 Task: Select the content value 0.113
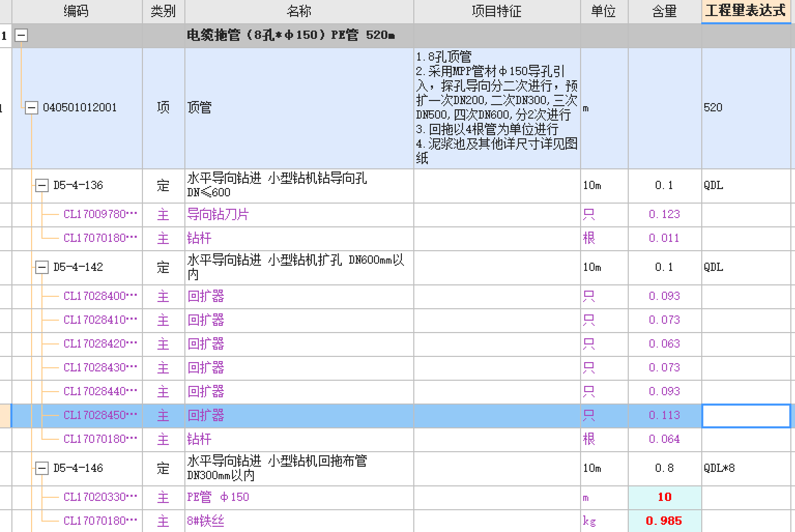664,415
